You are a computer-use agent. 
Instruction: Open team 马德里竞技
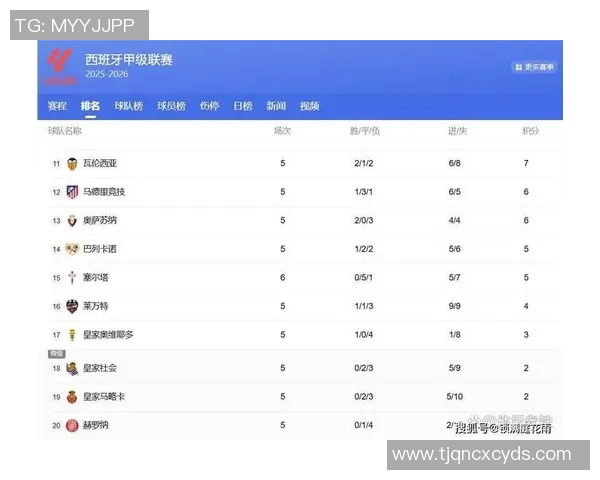[x=104, y=192]
